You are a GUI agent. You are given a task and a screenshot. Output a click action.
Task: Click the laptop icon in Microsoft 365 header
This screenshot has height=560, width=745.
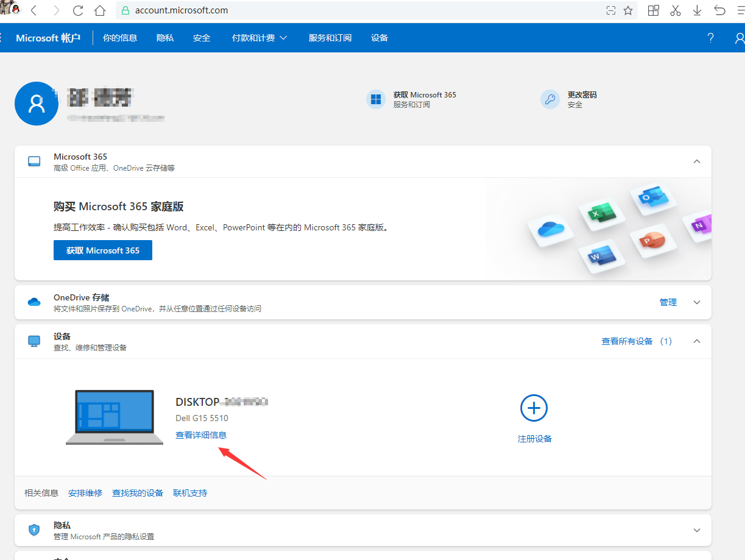point(34,161)
